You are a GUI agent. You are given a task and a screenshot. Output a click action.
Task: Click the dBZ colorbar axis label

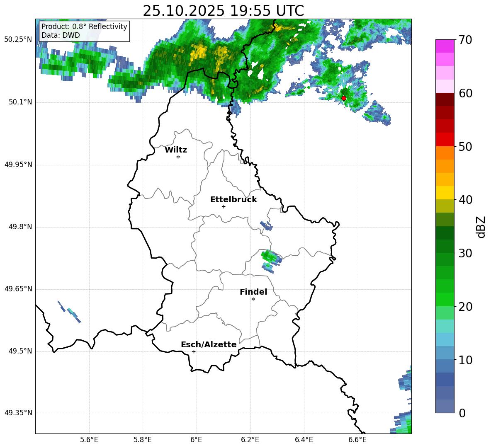pos(481,227)
